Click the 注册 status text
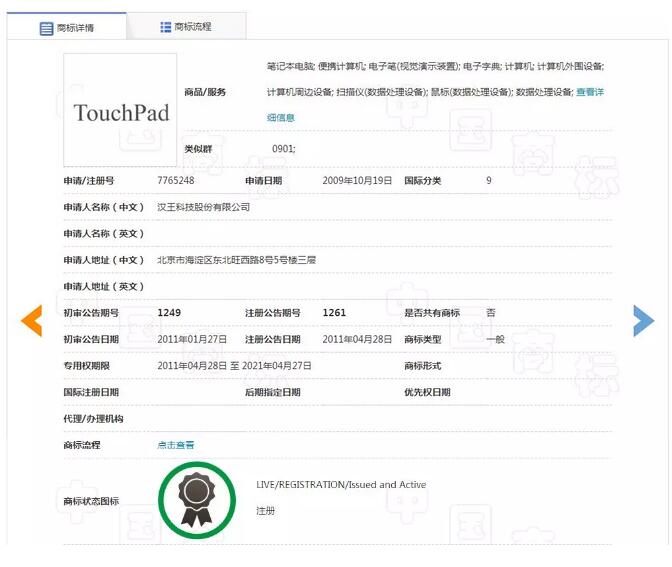Viewport: 672px width, 567px height. [x=265, y=511]
